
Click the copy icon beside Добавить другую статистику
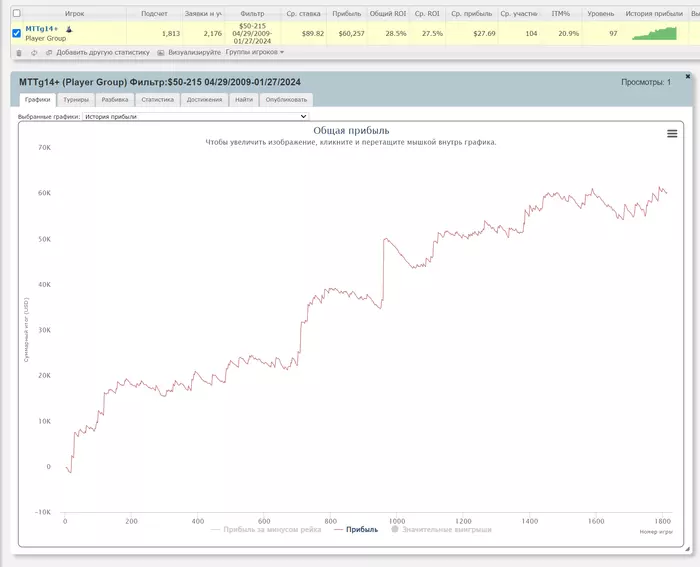(49, 53)
